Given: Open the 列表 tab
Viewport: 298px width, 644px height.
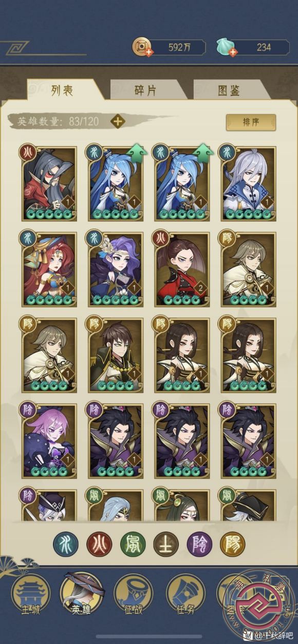Looking at the screenshot, I should (x=62, y=91).
